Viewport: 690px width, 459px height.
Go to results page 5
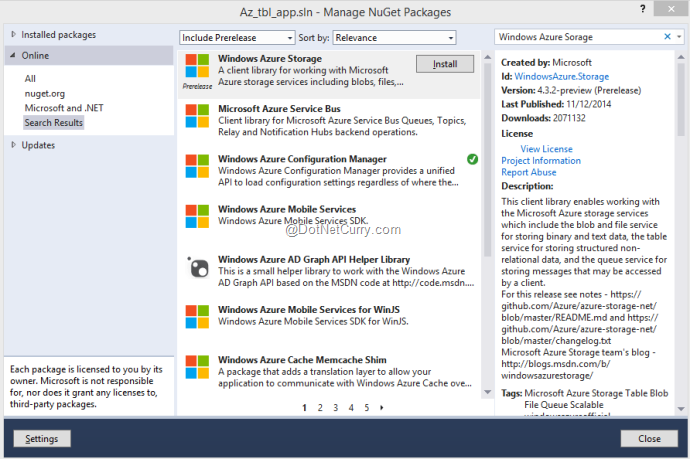(366, 408)
